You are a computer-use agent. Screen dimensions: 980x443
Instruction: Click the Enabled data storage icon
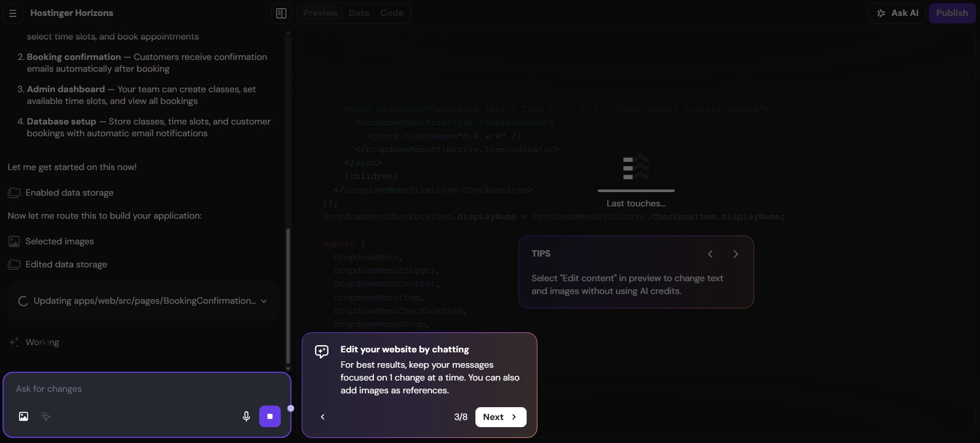click(14, 193)
